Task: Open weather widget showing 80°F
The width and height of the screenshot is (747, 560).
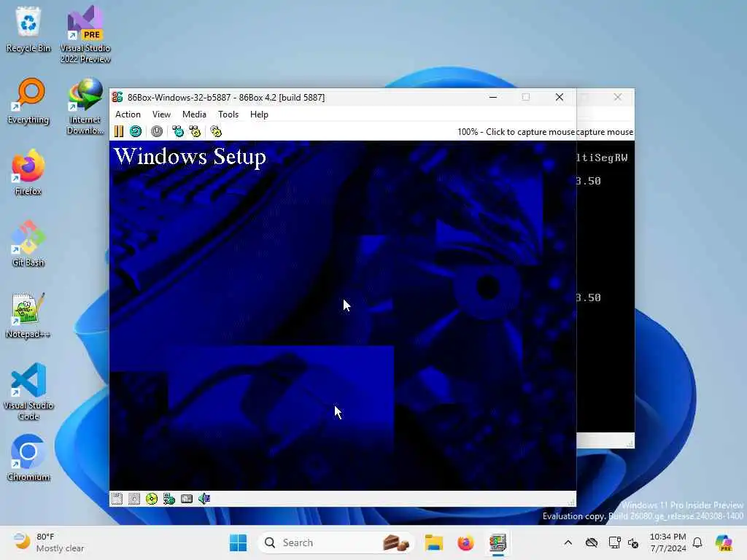Action: (49, 542)
